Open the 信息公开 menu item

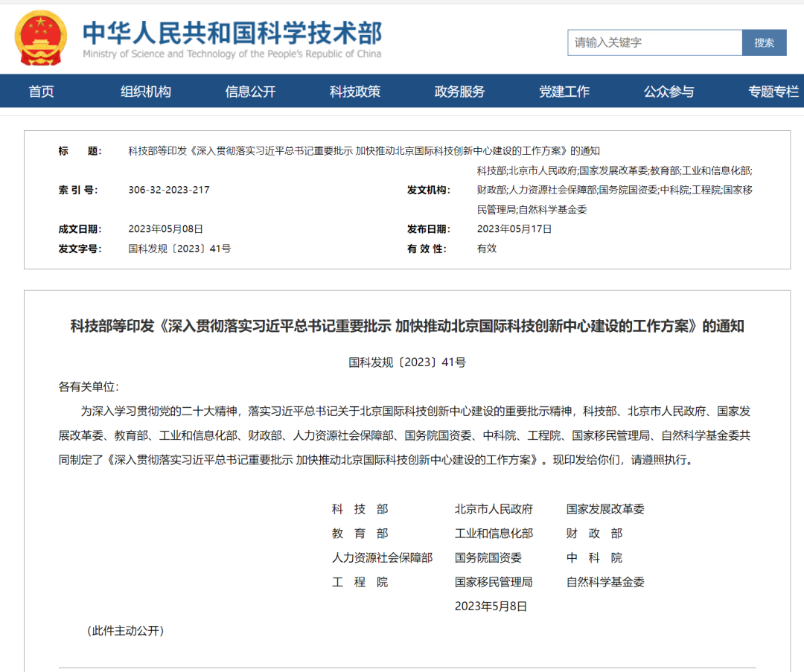point(250,92)
